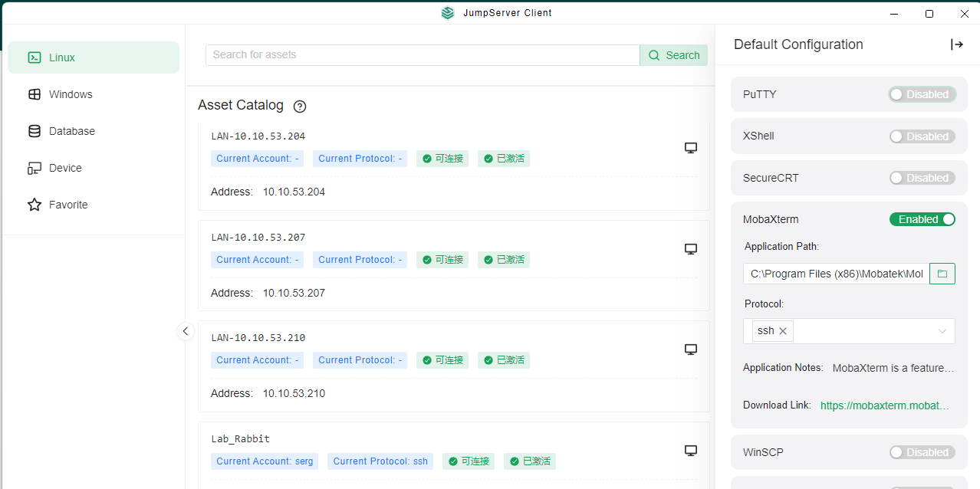Click the PuTTY configuration label
This screenshot has width=980, height=489.
pyautogui.click(x=760, y=94)
